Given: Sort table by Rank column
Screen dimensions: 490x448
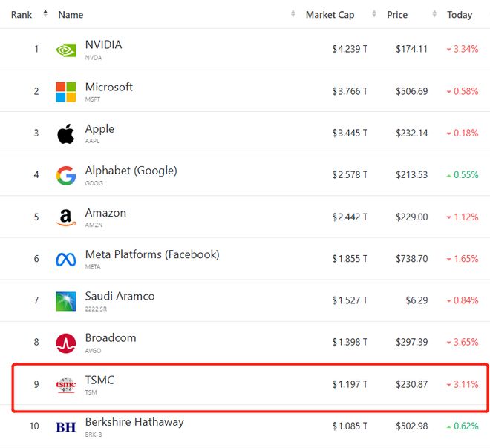Looking at the screenshot, I should [x=22, y=15].
